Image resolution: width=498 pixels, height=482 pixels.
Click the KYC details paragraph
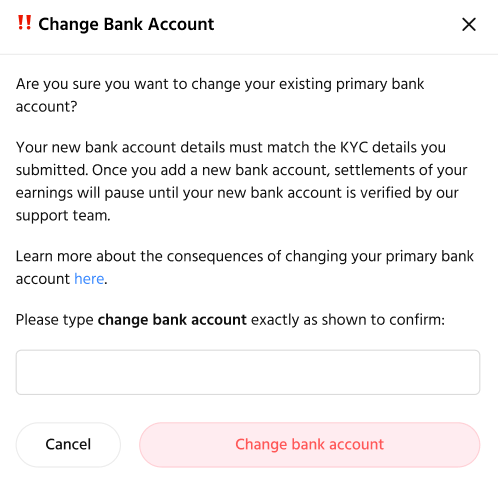coord(242,181)
